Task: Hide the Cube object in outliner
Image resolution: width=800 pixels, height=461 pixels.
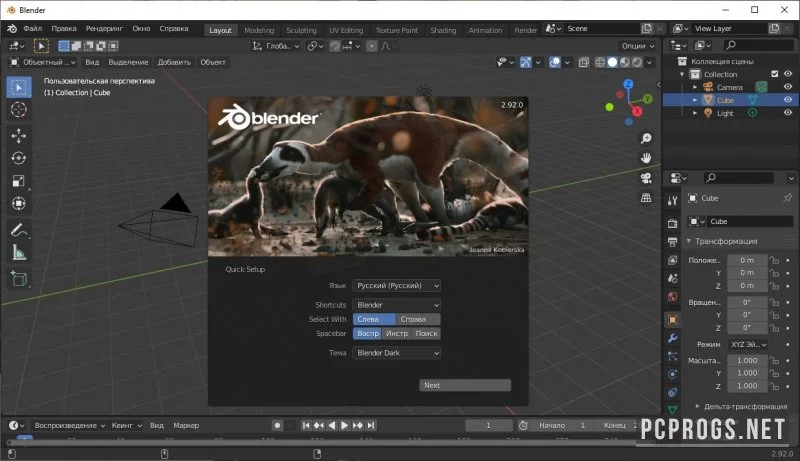Action: coord(788,100)
